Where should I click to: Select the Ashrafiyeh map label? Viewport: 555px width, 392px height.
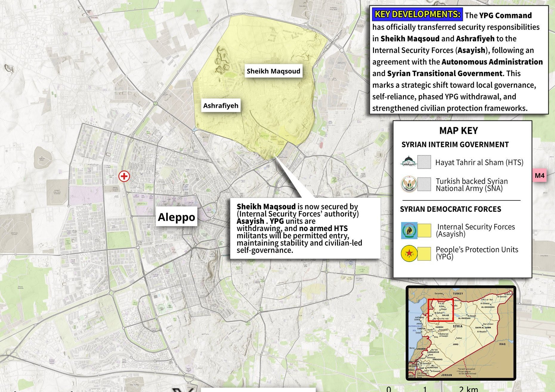pyautogui.click(x=221, y=106)
